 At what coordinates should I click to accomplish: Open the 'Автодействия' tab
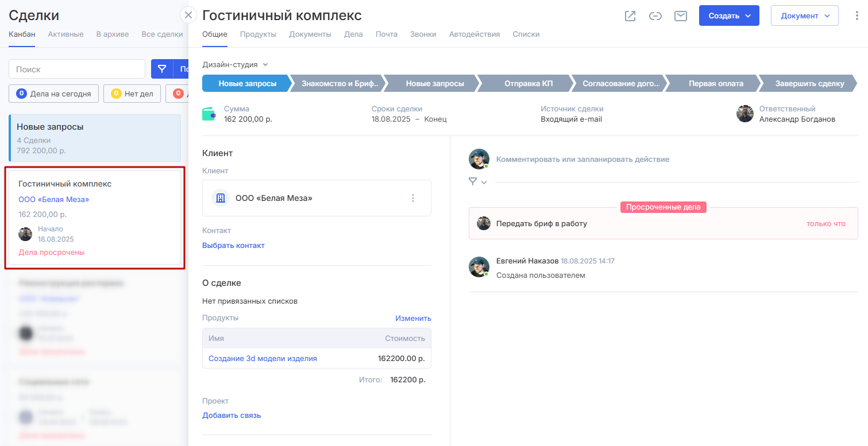(474, 34)
